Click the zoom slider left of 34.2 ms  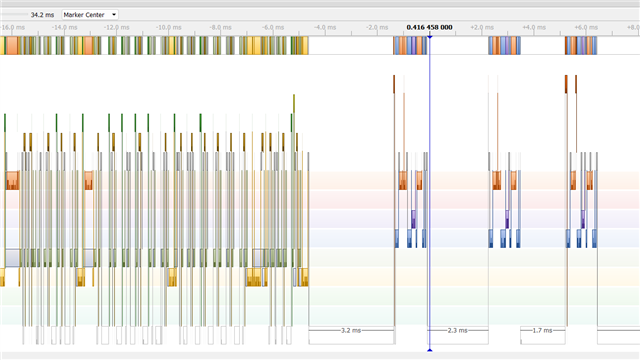pyautogui.click(x=14, y=15)
